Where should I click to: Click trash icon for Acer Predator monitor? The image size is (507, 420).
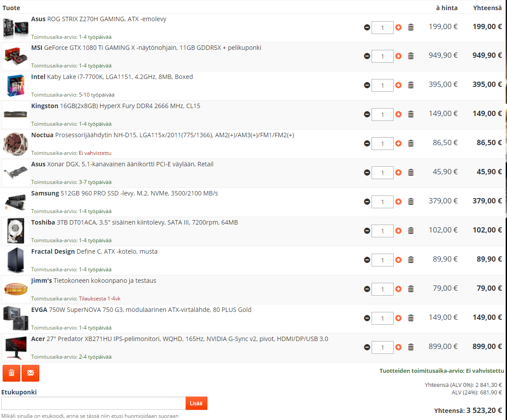coord(411,347)
